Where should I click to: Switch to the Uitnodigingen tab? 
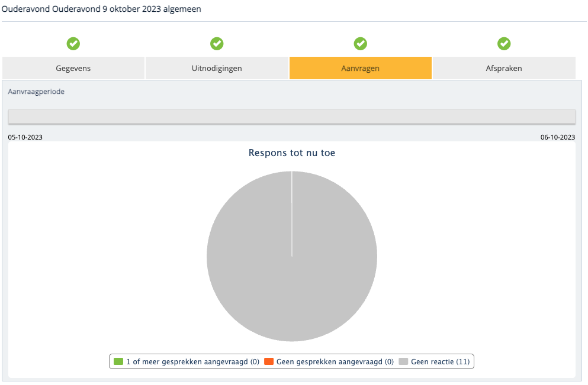(x=217, y=68)
